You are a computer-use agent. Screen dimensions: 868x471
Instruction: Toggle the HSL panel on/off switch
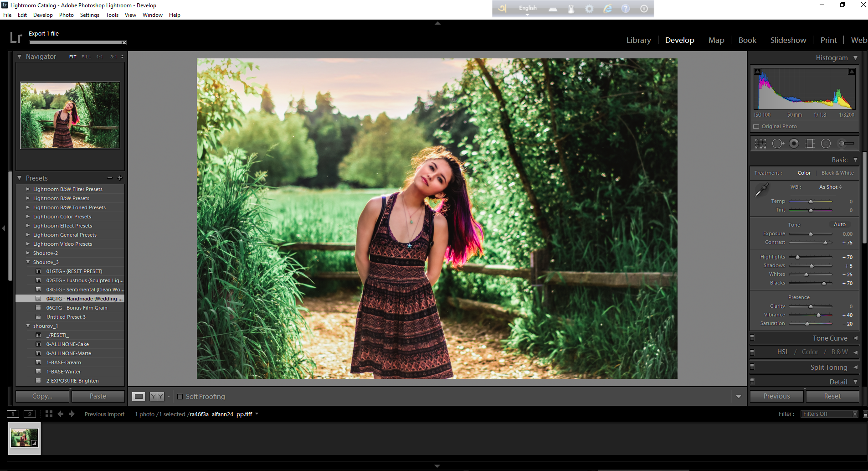(x=752, y=352)
